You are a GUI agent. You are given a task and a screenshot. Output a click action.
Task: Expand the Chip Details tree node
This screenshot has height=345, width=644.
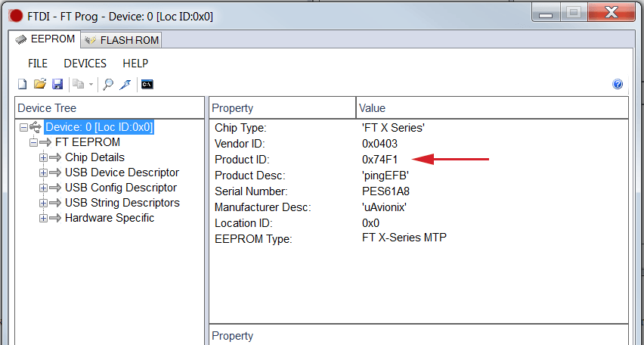tap(43, 157)
